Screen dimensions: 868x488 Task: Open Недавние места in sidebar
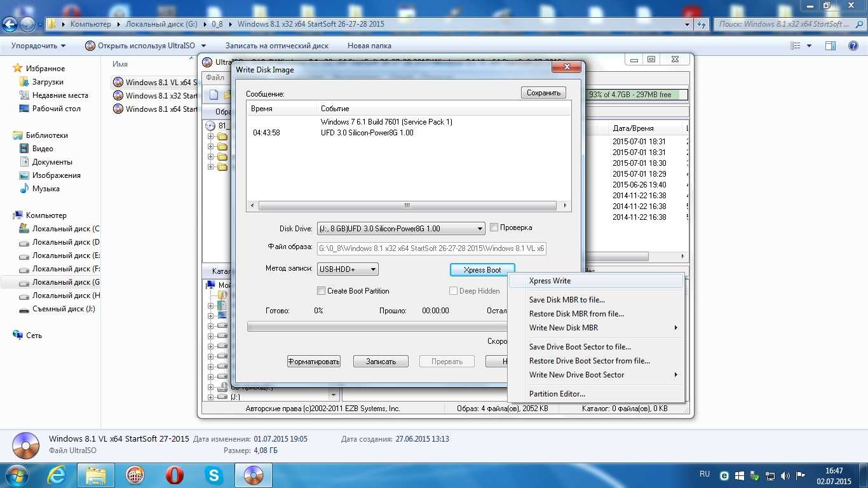point(60,95)
